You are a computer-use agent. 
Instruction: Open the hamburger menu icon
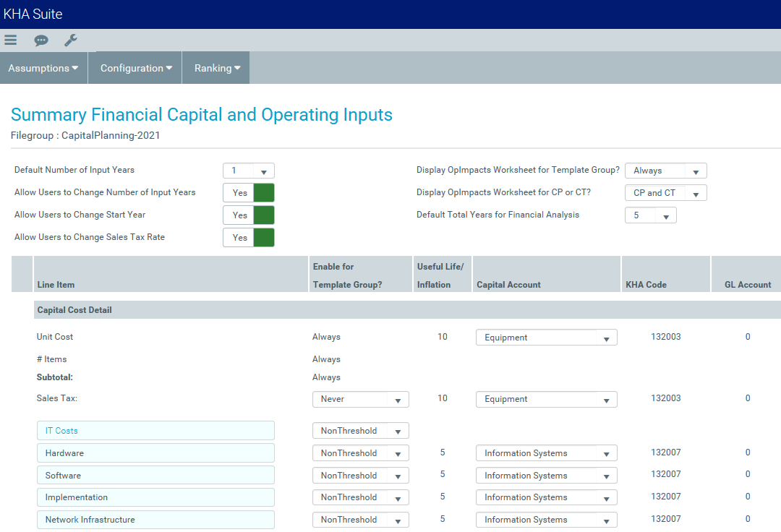click(x=10, y=40)
